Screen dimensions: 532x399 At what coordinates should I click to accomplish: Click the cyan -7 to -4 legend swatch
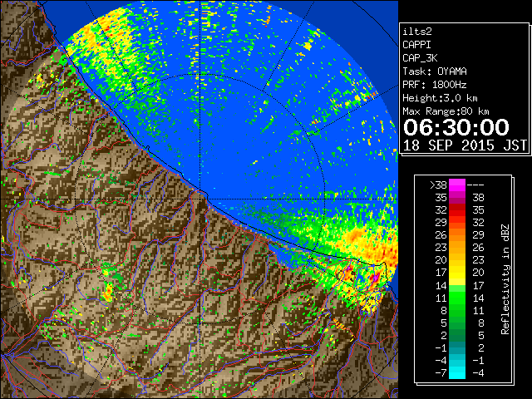pyautogui.click(x=457, y=372)
